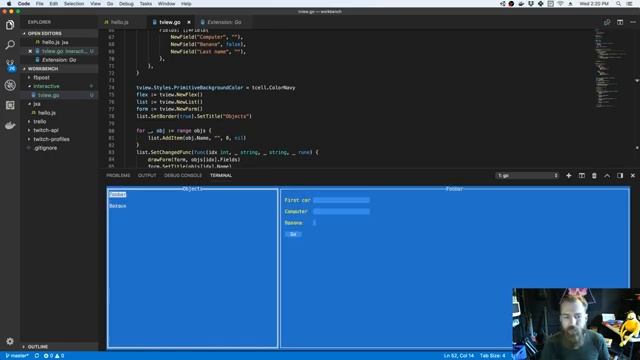
Task: Open the Explorer view in activity bar
Action: pos(10,25)
